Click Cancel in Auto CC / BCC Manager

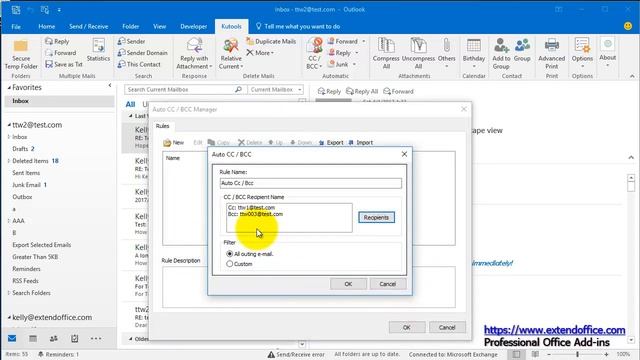tap(447, 327)
